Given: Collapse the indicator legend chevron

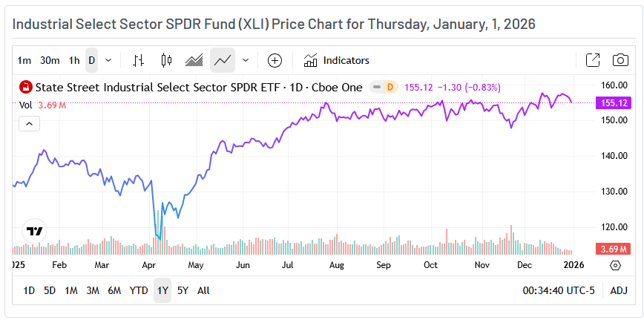Looking at the screenshot, I should pos(29,123).
